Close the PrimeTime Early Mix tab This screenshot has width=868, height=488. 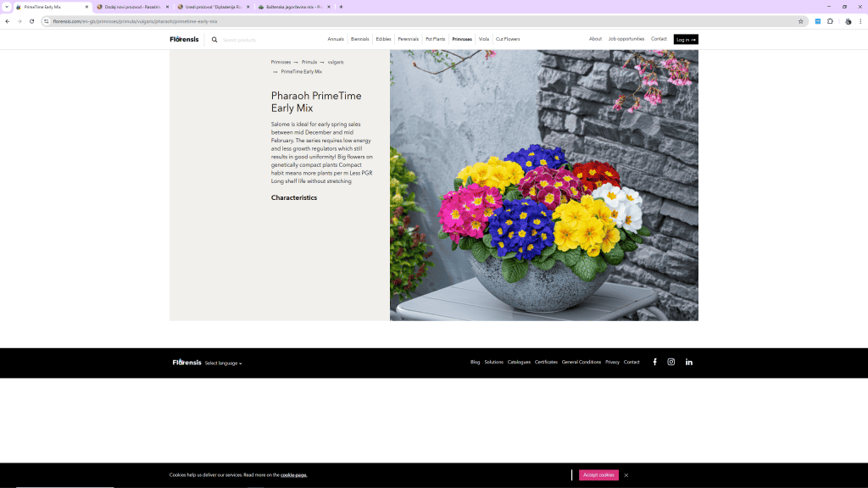[x=86, y=7]
